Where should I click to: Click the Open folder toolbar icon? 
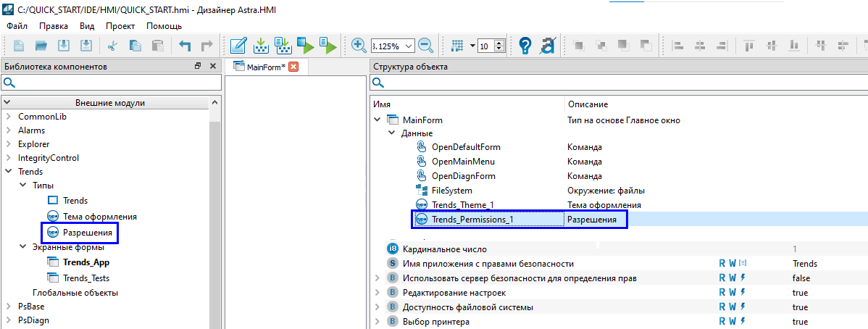tap(41, 46)
